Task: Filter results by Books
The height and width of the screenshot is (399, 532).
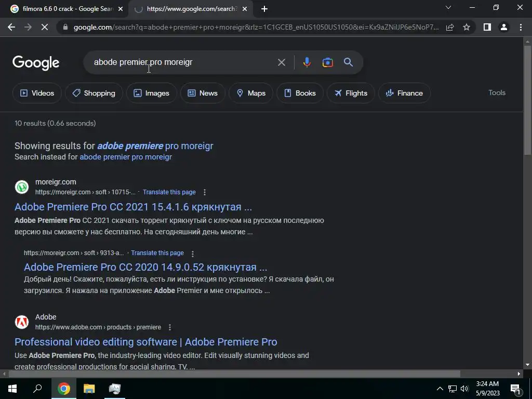Action: point(300,93)
